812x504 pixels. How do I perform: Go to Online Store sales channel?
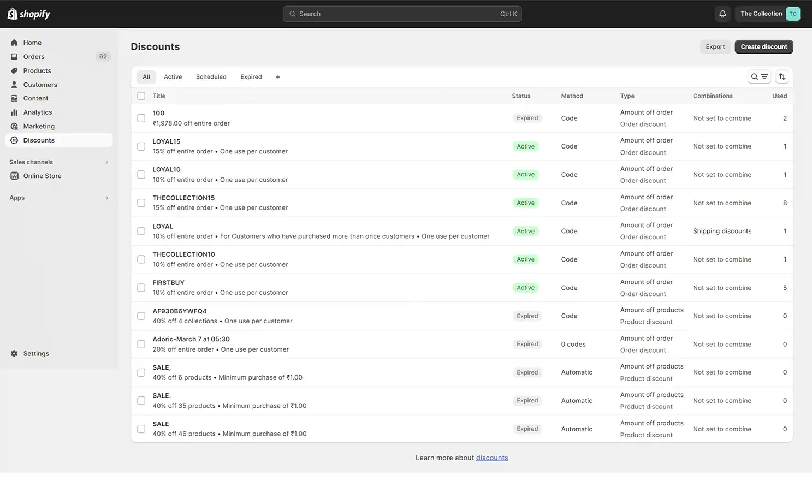click(x=43, y=176)
